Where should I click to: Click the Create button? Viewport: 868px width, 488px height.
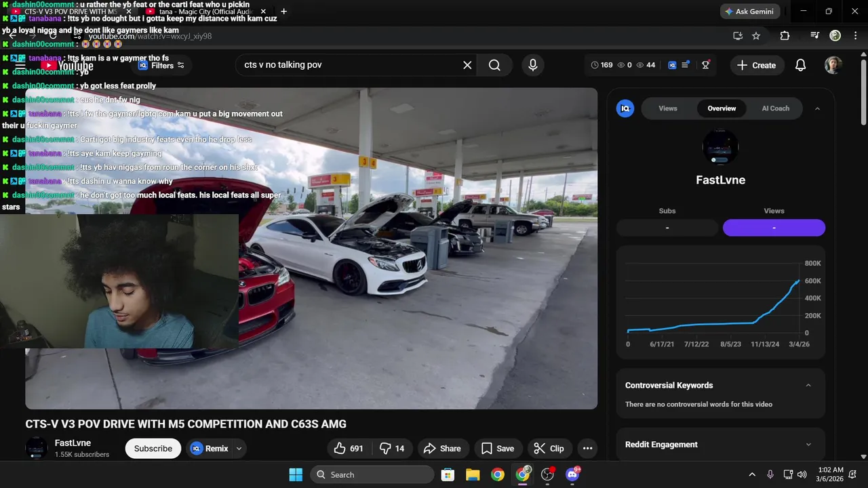[x=757, y=65]
